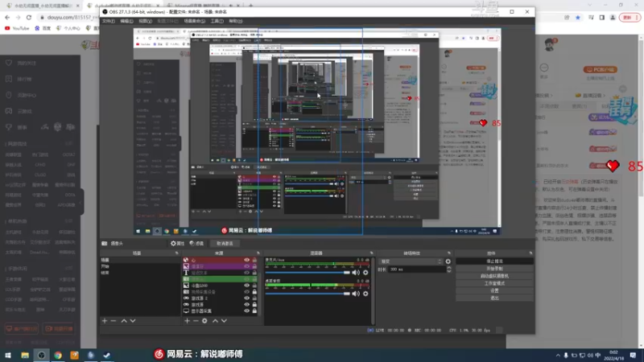Adjust 麦克风/Aux volume slider
Screen dimensions: 644x362
[308, 273]
